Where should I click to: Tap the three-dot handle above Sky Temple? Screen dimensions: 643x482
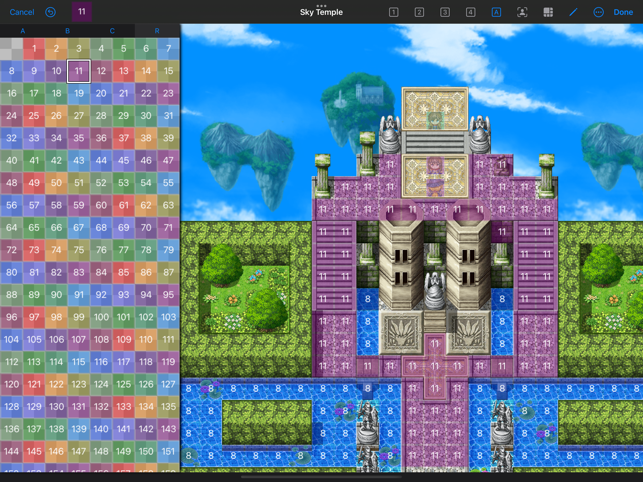[321, 6]
